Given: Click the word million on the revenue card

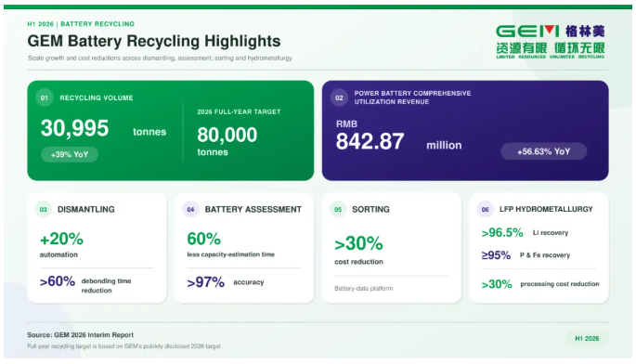Looking at the screenshot, I should [444, 145].
